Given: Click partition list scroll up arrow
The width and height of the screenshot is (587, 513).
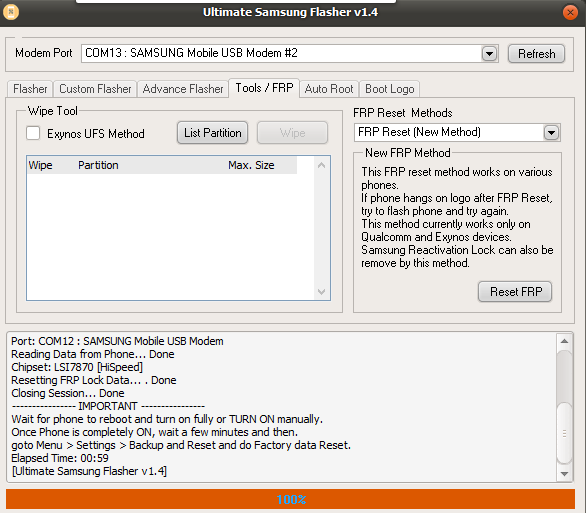Looking at the screenshot, I should [321, 165].
